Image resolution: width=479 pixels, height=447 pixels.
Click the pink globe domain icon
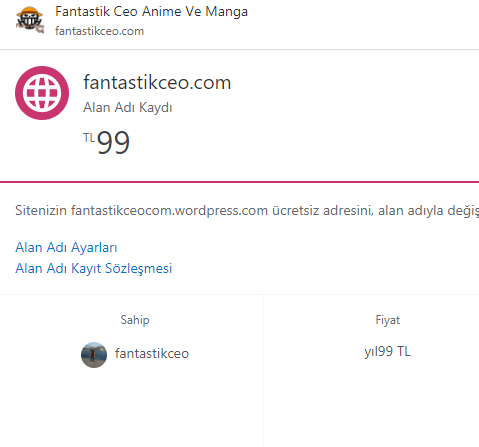[42, 93]
